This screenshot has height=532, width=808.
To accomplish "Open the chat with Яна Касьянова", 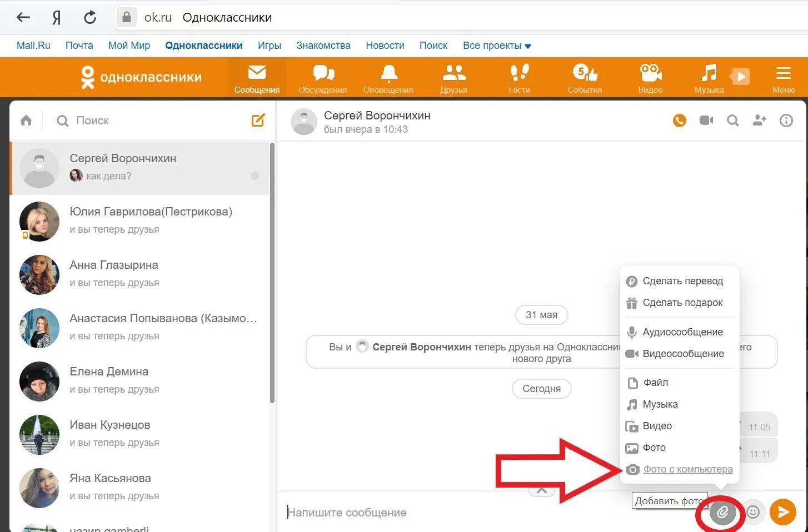I will (140, 488).
